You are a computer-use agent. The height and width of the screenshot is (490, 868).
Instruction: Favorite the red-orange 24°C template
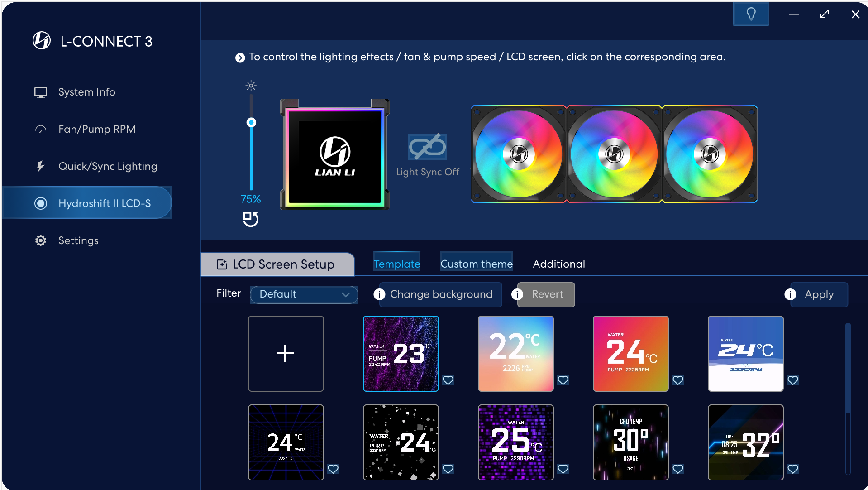[x=678, y=380]
